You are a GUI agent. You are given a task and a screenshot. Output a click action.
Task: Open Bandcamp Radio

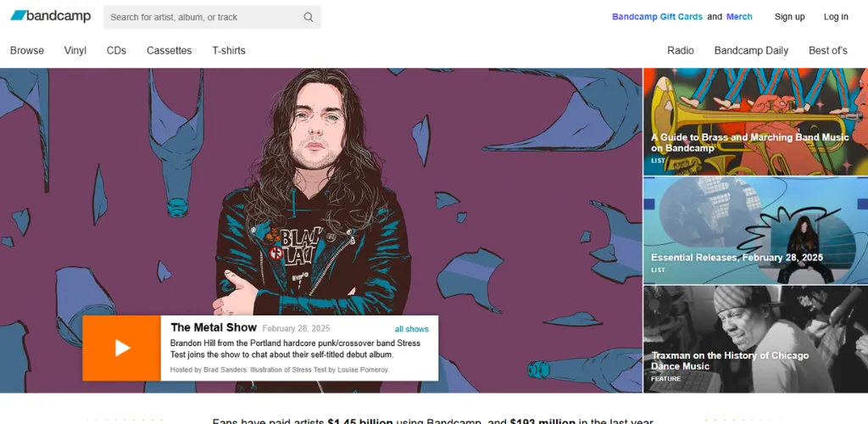click(x=681, y=50)
